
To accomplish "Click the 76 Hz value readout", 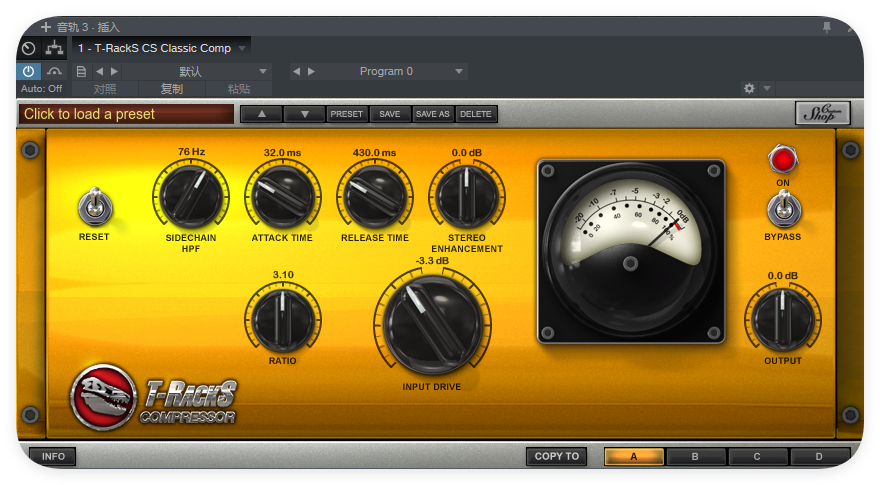I will click(191, 152).
